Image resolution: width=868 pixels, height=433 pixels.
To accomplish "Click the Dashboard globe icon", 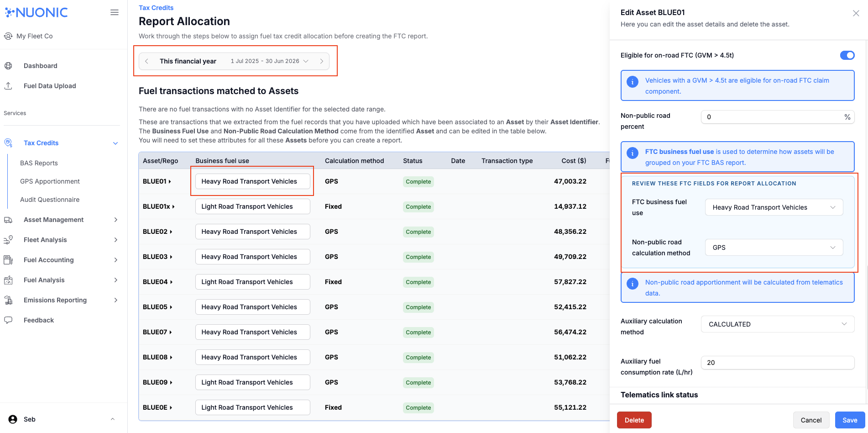I will click(8, 66).
